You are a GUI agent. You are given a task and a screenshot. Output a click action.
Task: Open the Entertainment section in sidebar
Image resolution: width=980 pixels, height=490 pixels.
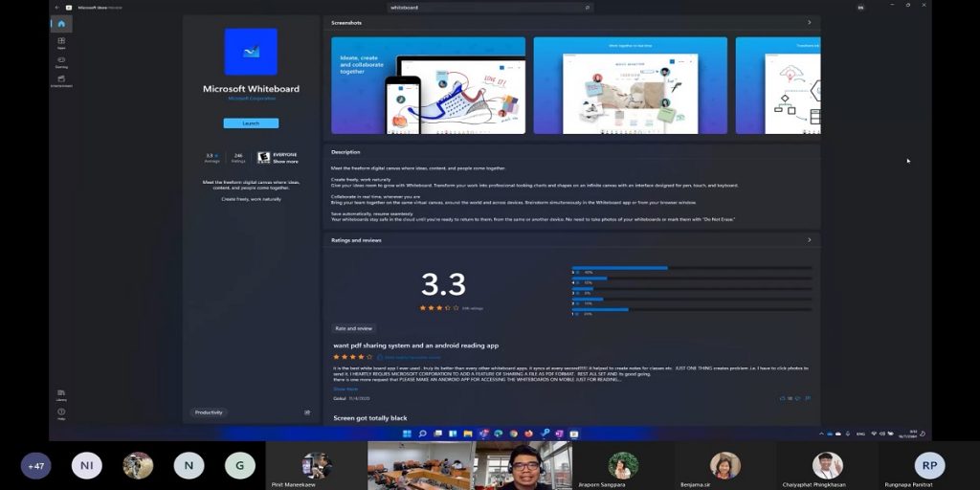point(61,81)
